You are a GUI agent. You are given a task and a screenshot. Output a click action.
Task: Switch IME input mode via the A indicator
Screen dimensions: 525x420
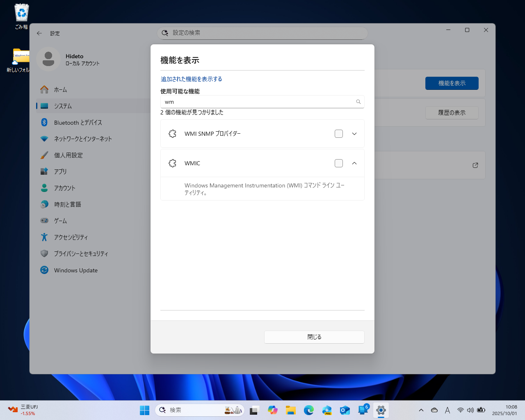pos(447,410)
